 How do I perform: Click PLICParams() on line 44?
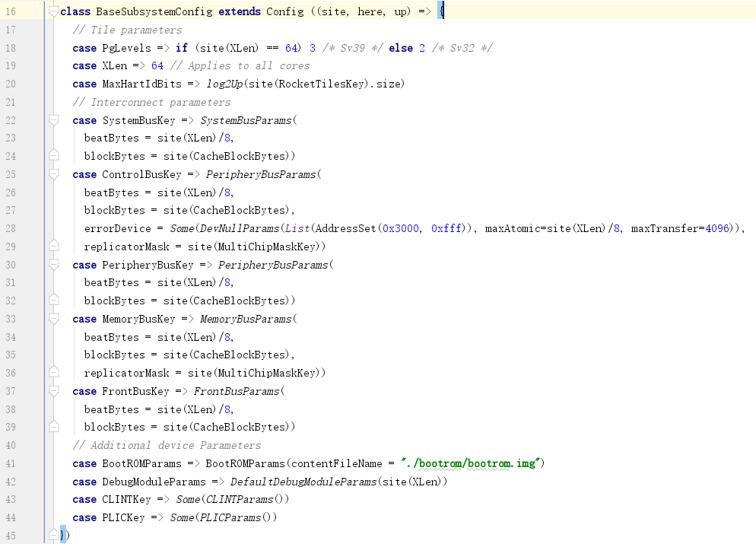tap(237, 518)
